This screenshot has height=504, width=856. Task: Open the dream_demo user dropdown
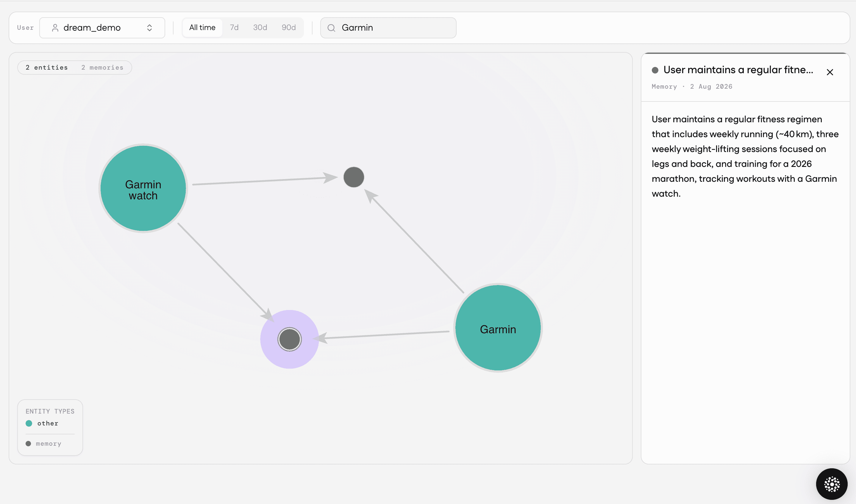coord(102,28)
